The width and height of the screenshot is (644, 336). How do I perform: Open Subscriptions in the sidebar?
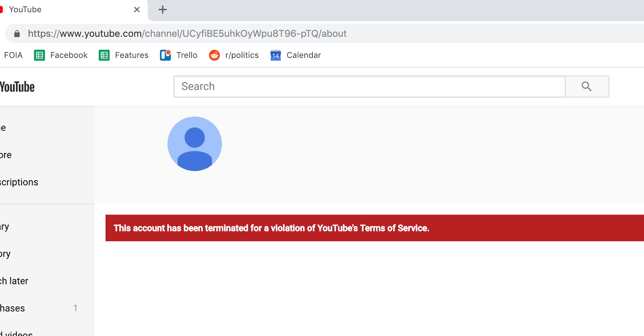pyautogui.click(x=19, y=182)
